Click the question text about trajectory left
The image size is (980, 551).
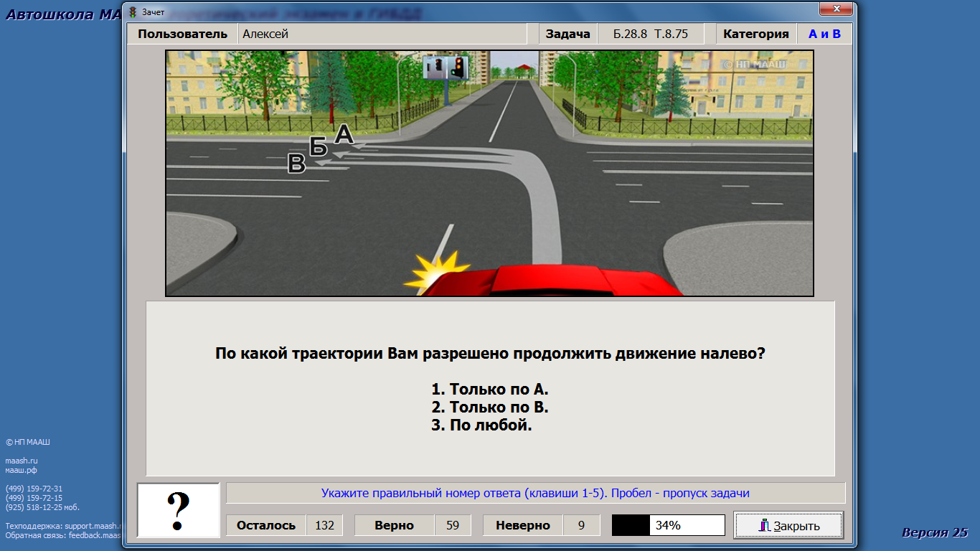(x=490, y=354)
